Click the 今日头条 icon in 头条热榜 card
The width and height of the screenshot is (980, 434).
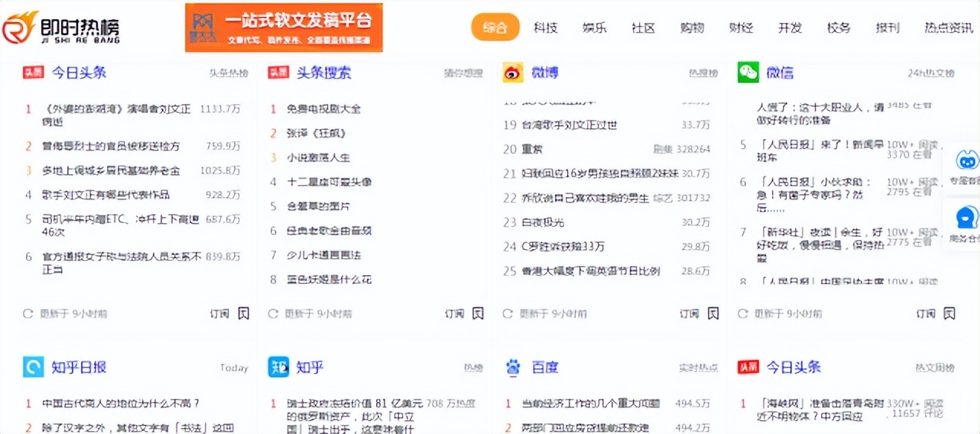(33, 73)
